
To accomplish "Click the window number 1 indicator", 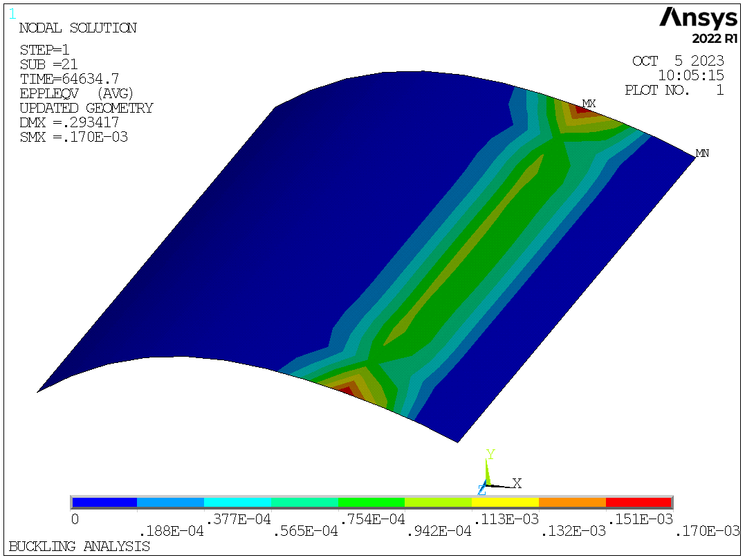I will (12, 12).
